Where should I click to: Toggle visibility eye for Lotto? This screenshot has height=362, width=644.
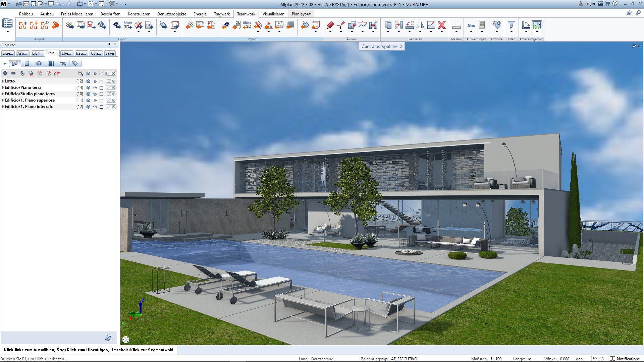point(95,81)
